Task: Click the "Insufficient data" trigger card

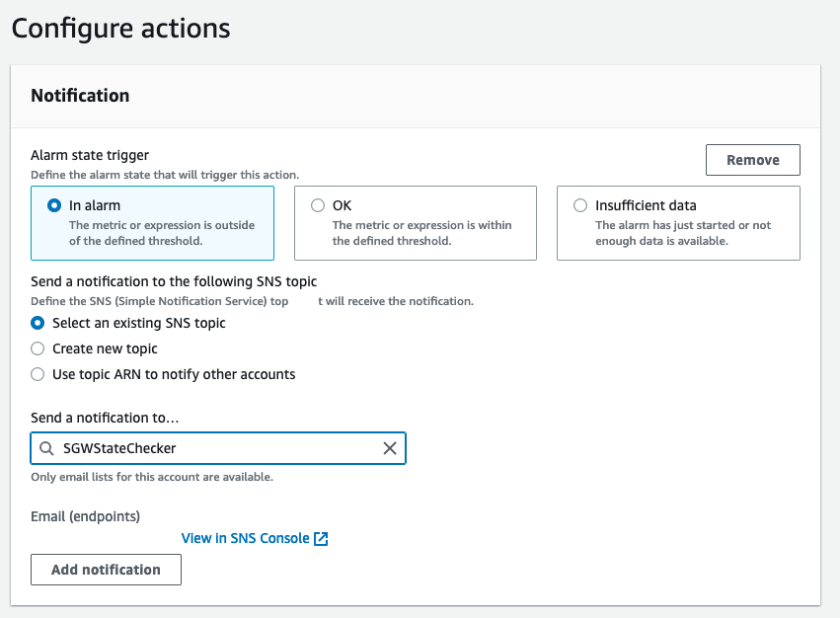Action: point(678,222)
